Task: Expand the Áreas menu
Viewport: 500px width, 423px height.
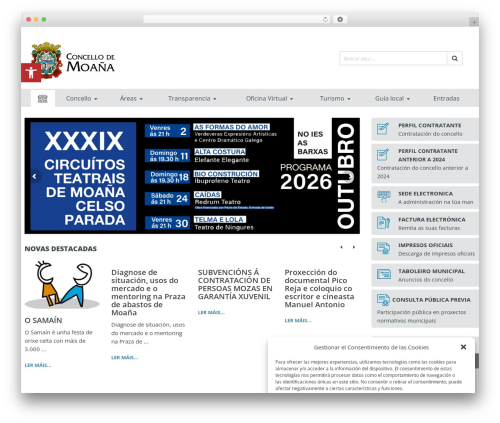Action: pos(131,98)
